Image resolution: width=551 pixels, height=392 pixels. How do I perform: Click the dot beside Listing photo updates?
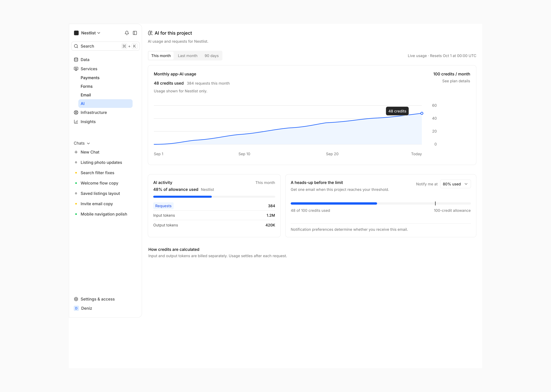coord(76,163)
